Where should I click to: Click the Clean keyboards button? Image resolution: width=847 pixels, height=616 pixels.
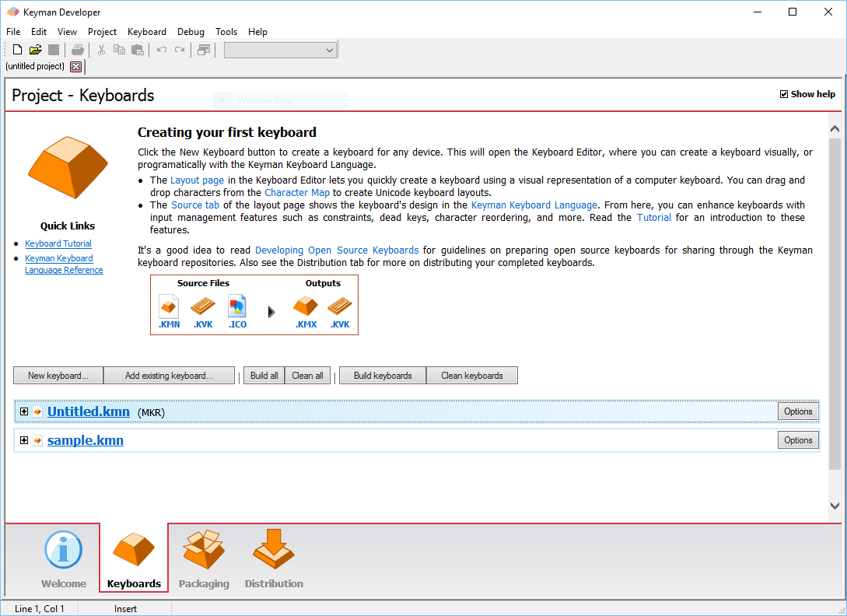(x=472, y=376)
